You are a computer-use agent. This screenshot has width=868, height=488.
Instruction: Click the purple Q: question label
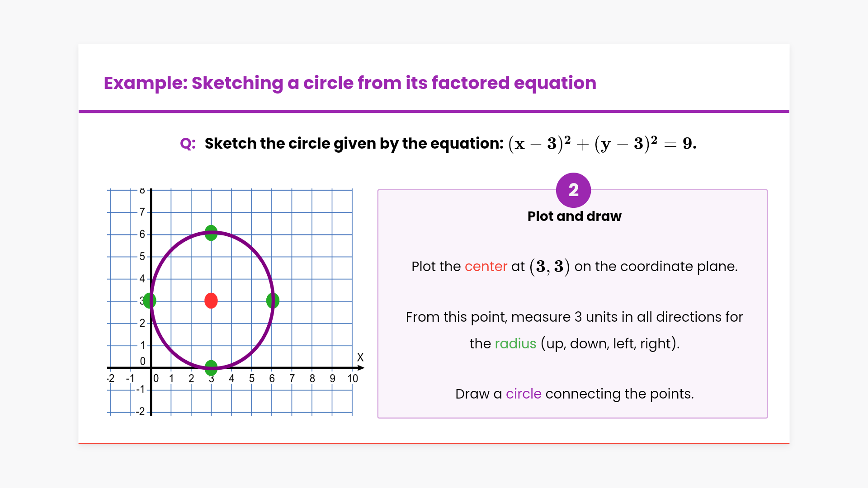[188, 144]
